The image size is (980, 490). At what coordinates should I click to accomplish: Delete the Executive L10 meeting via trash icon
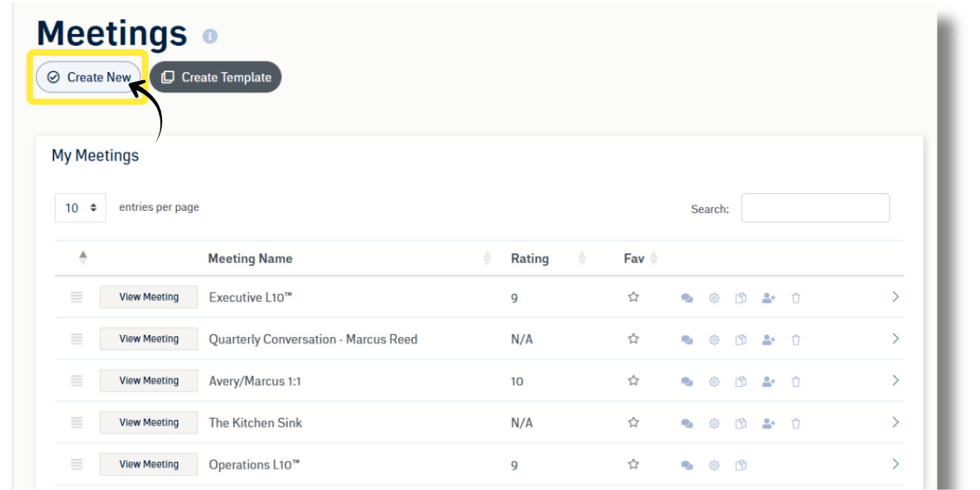click(796, 298)
